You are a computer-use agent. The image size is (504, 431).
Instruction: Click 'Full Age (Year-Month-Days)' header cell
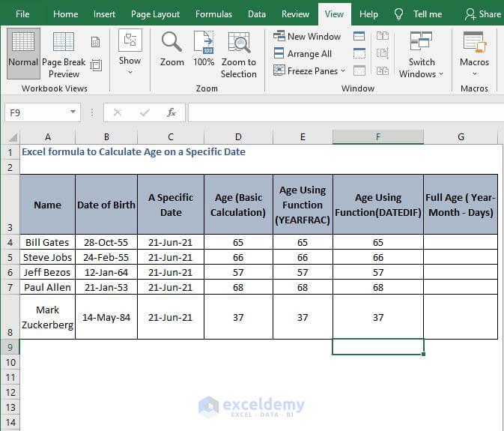(x=461, y=205)
